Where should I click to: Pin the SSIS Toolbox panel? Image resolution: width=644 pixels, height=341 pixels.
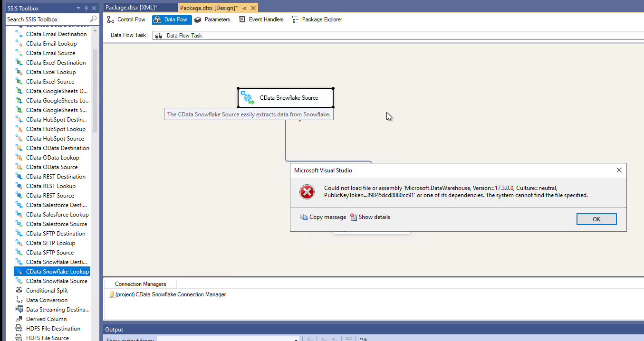(x=86, y=8)
